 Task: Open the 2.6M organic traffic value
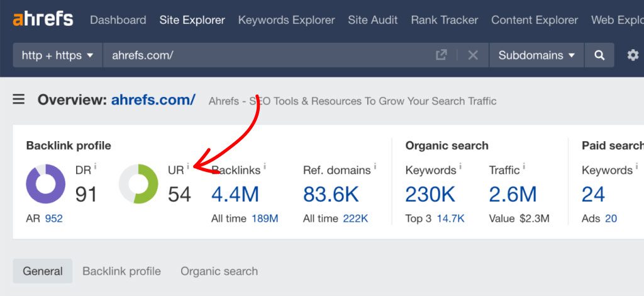pos(513,195)
